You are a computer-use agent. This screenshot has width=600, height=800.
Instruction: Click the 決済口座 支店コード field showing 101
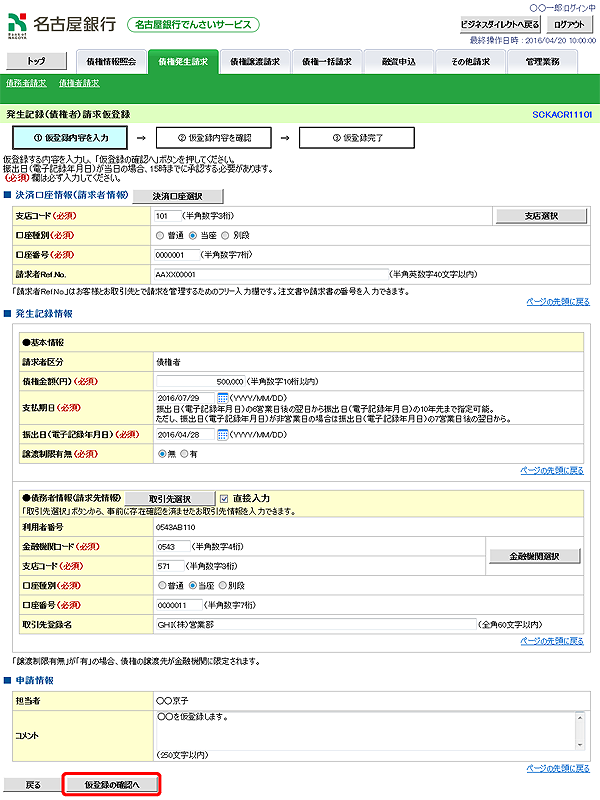click(x=168, y=216)
